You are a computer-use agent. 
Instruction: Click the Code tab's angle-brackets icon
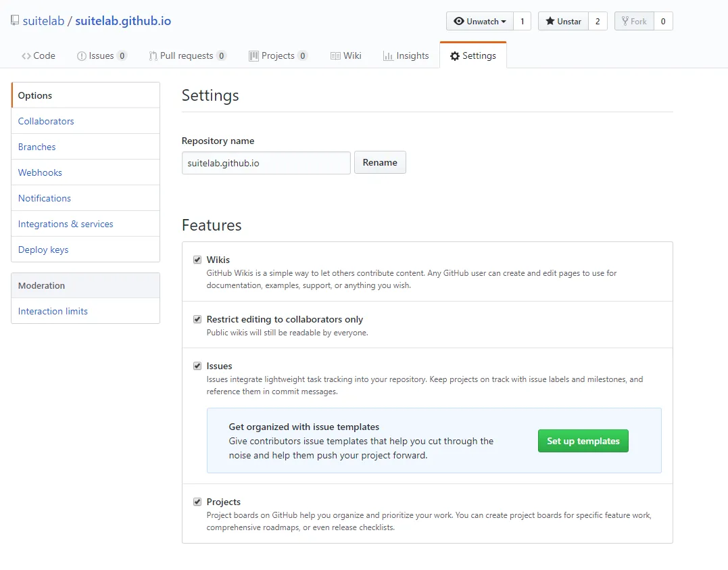click(x=26, y=56)
